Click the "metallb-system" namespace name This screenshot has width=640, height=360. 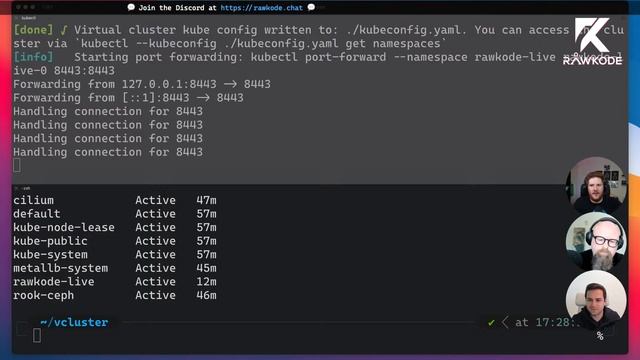click(60, 268)
